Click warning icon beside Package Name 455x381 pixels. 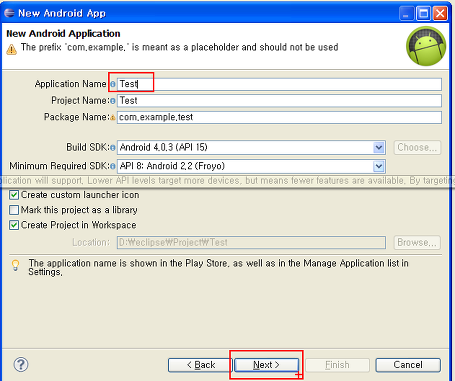113,117
